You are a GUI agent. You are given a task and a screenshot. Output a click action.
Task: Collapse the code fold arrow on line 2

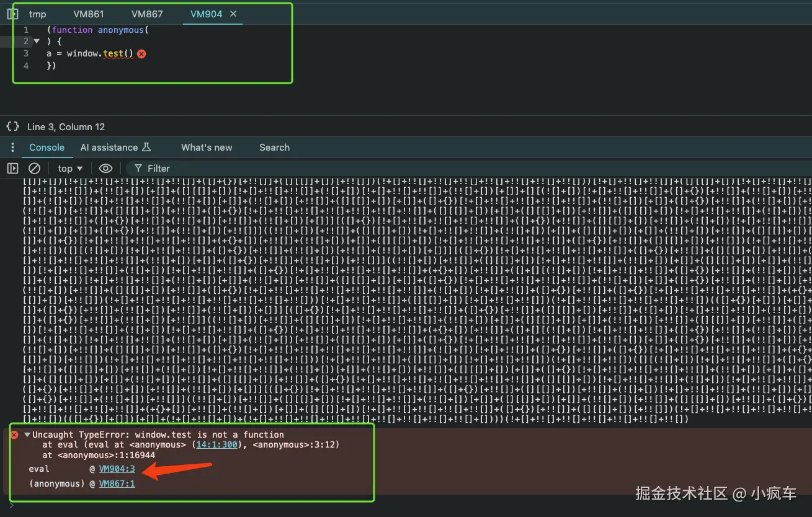[37, 42]
